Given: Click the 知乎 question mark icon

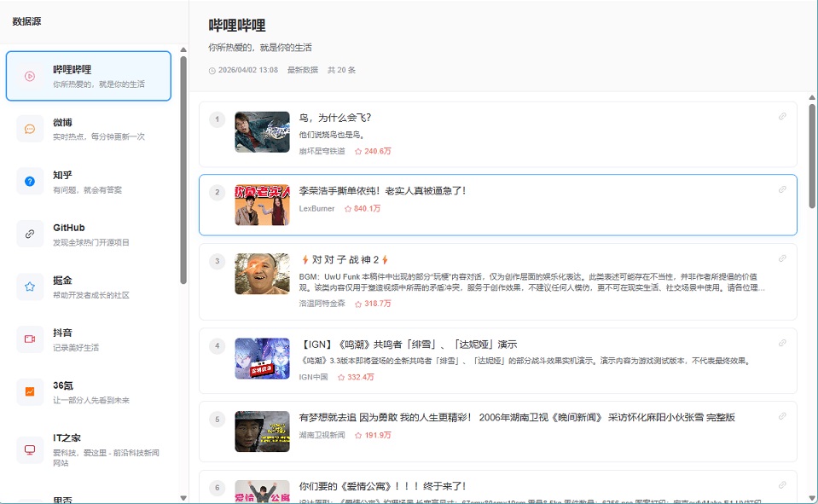Looking at the screenshot, I should [30, 181].
